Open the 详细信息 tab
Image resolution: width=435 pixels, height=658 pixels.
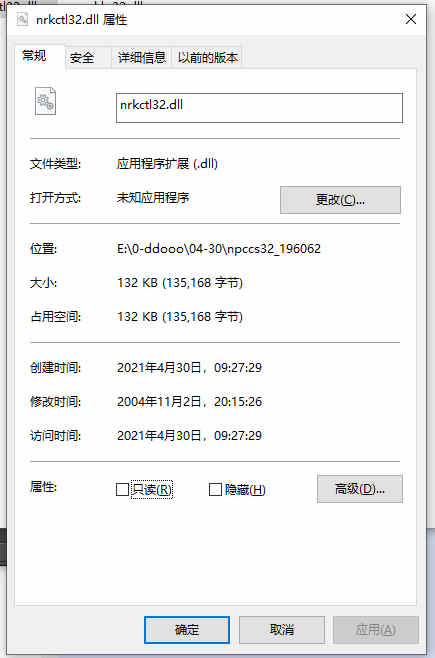142,57
